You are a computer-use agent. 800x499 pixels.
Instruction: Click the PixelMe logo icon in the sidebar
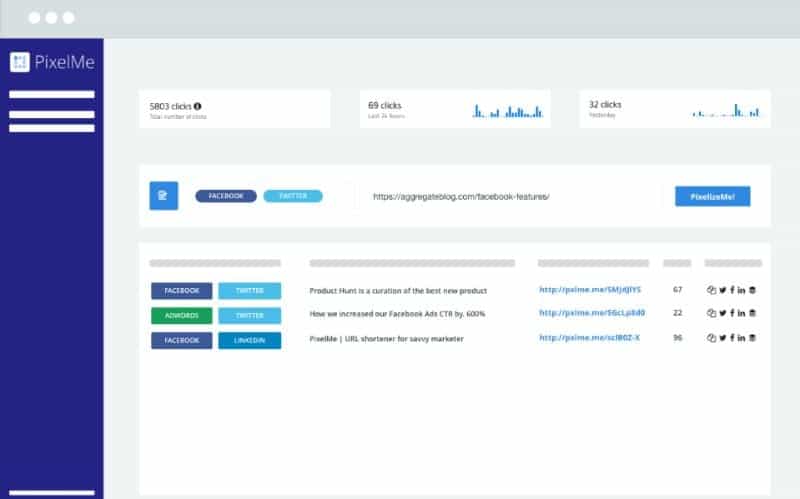[x=20, y=62]
